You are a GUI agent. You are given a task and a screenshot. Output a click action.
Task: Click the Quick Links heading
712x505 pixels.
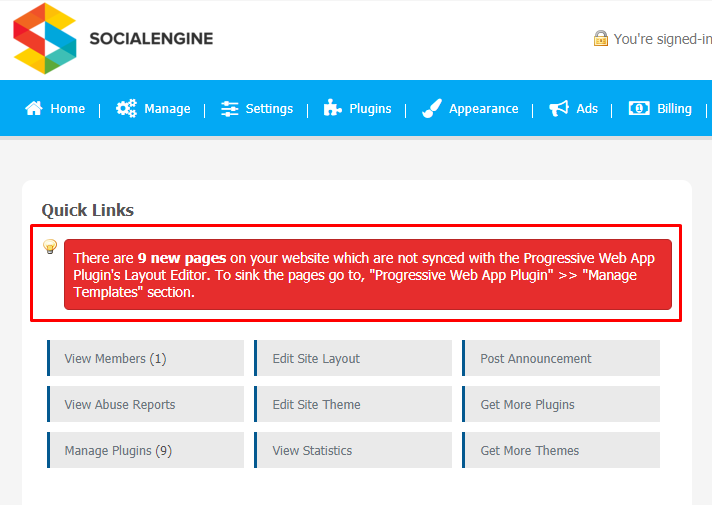click(x=88, y=210)
